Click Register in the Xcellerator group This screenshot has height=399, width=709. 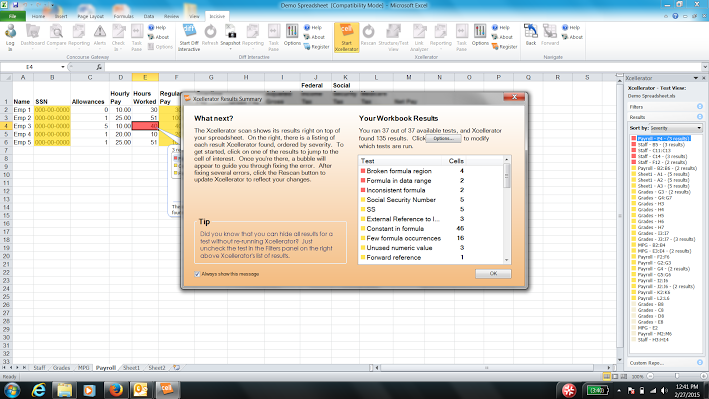pyautogui.click(x=505, y=47)
